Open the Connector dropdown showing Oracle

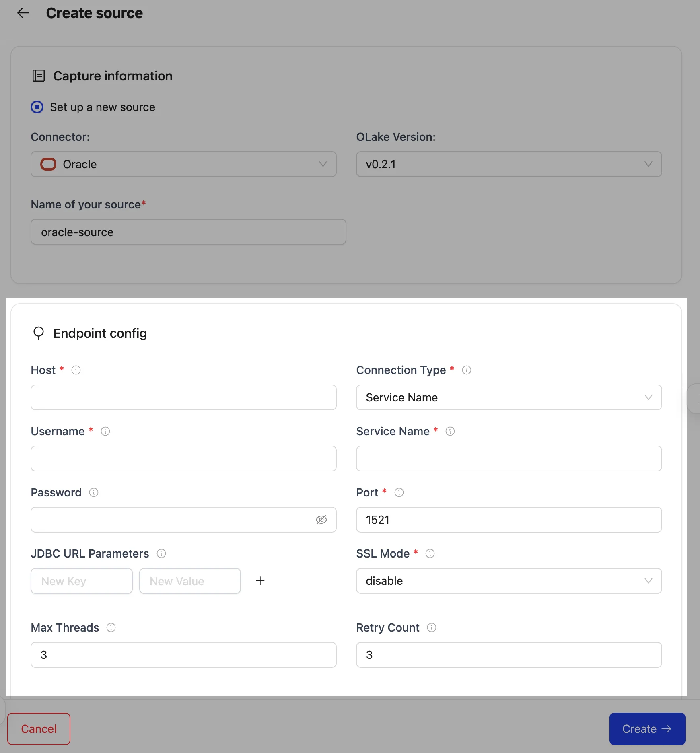pyautogui.click(x=183, y=164)
